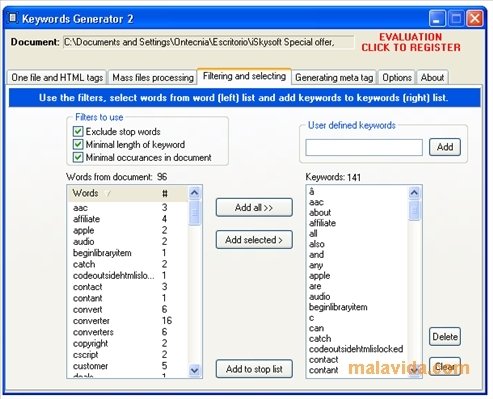Select 'and' in keywords list
The height and width of the screenshot is (399, 493).
pos(316,255)
